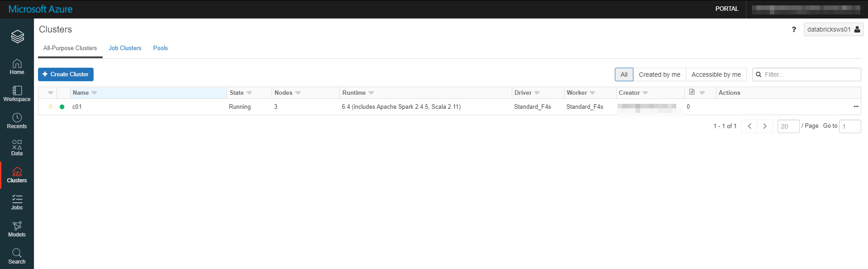Switch to All-Purpose Clusters tab
Viewport: 868px width, 269px height.
point(70,48)
